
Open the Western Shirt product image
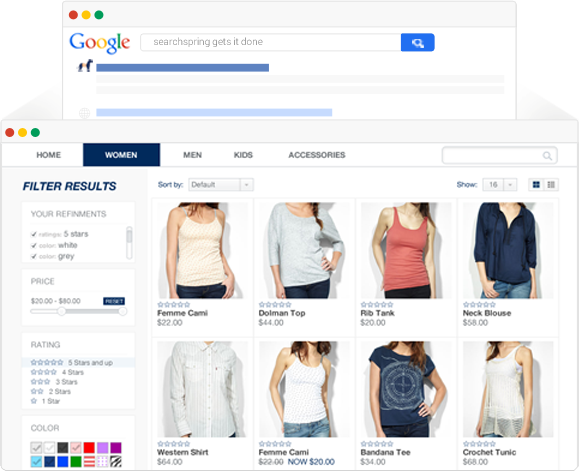tap(202, 389)
